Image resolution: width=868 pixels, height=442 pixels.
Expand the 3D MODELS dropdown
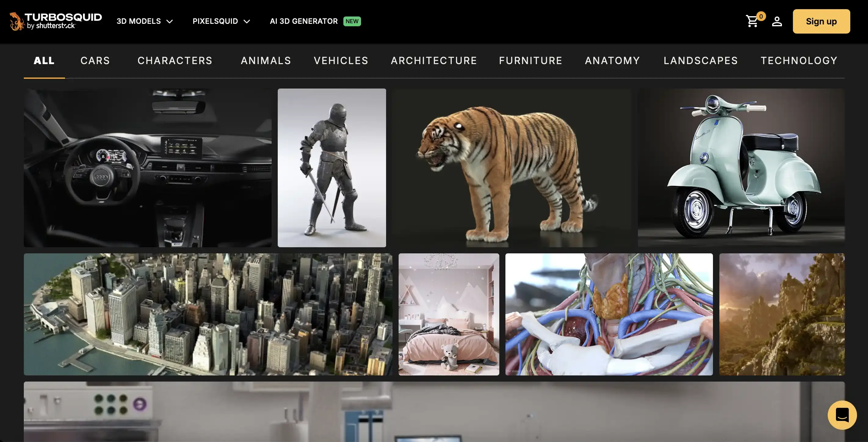coord(144,21)
